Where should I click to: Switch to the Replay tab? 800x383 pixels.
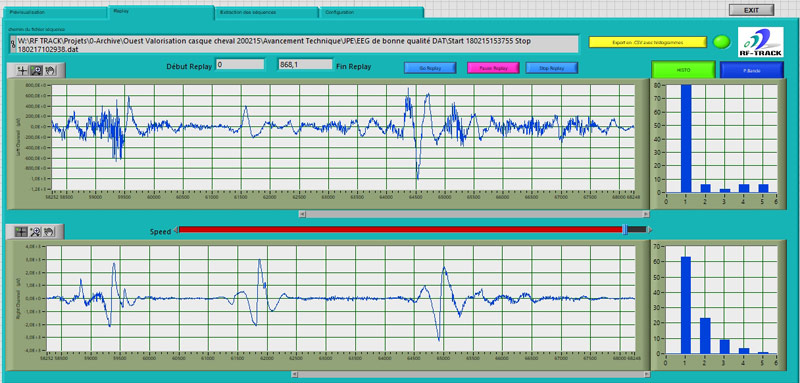point(161,12)
